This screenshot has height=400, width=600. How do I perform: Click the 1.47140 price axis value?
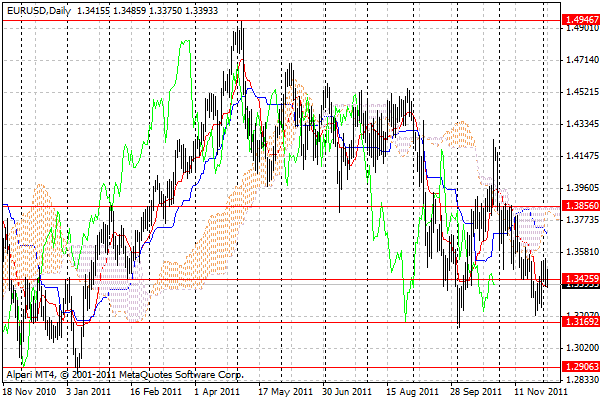coord(581,60)
